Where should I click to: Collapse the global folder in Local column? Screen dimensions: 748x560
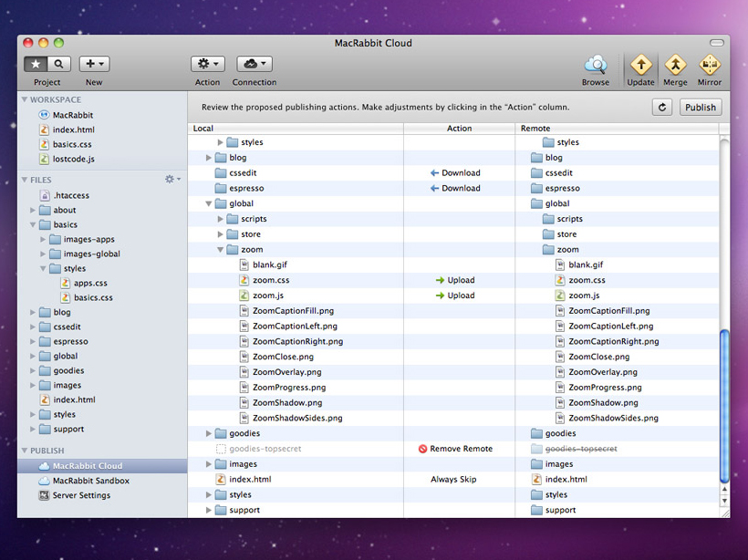[x=209, y=203]
